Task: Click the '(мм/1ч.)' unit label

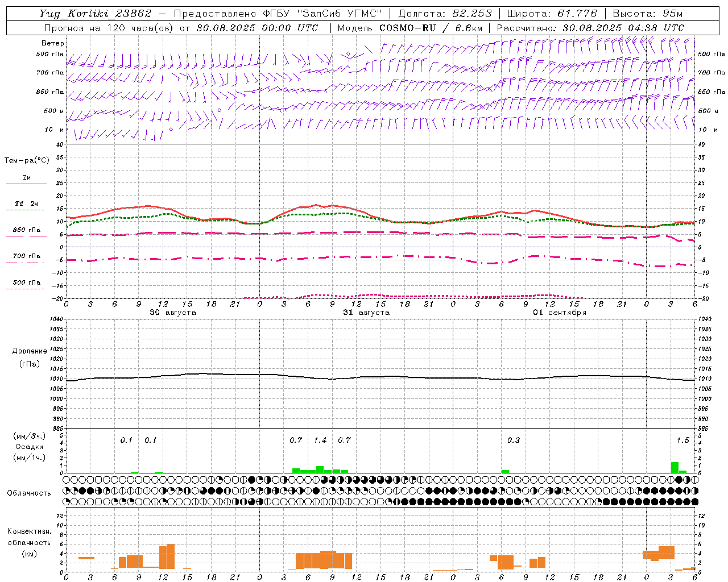Action: [30, 458]
